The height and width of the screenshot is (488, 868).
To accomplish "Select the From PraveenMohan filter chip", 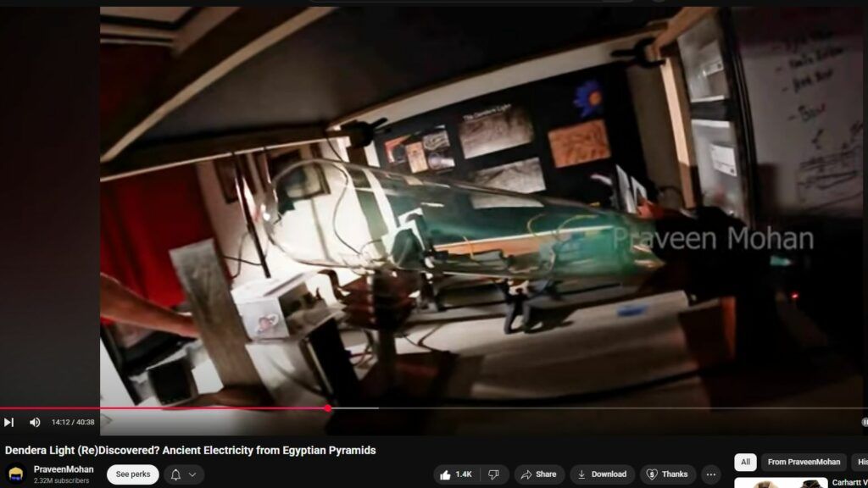I will [x=804, y=462].
